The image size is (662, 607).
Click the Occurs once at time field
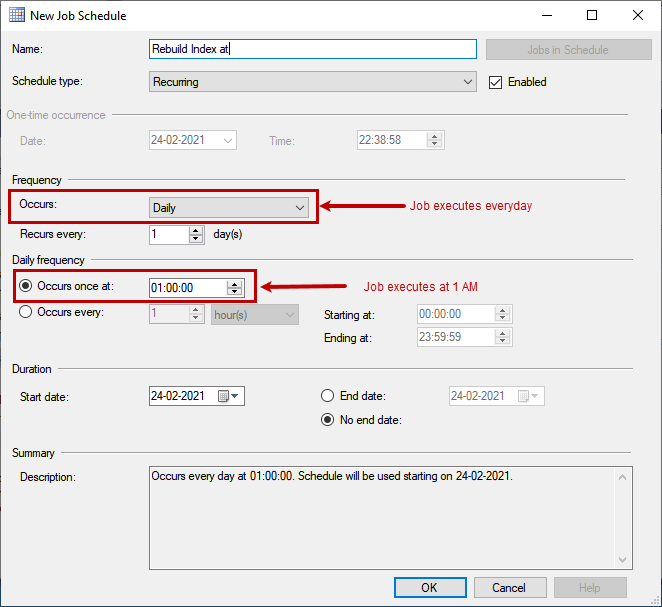tap(186, 288)
